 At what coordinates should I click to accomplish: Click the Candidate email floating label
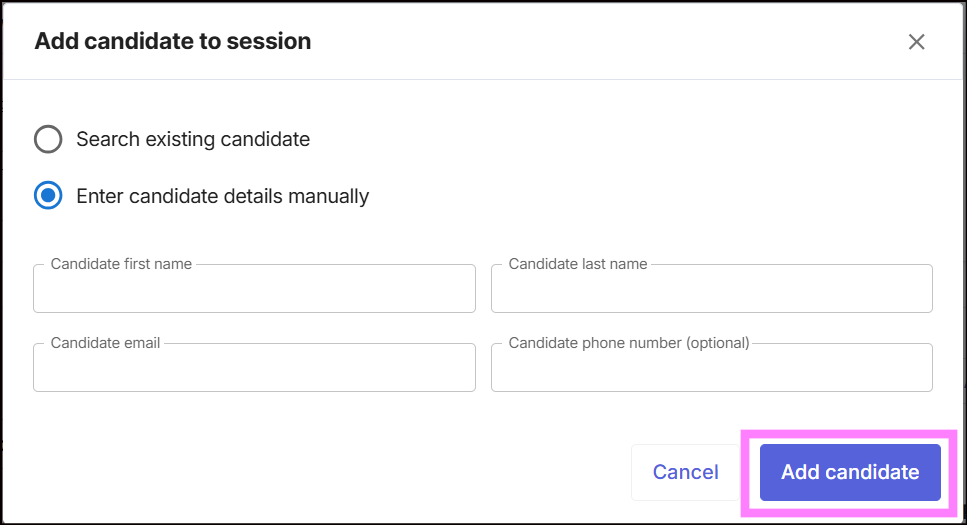click(105, 343)
